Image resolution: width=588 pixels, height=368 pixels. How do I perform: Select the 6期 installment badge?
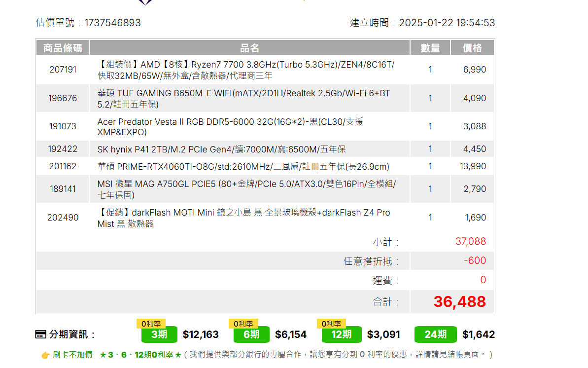[x=251, y=334]
